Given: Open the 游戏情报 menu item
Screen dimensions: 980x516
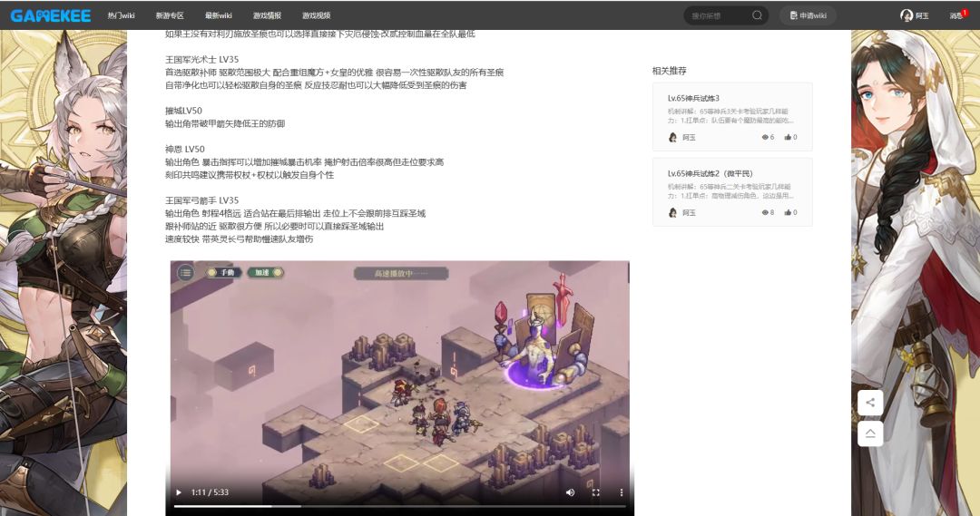Looking at the screenshot, I should (267, 15).
